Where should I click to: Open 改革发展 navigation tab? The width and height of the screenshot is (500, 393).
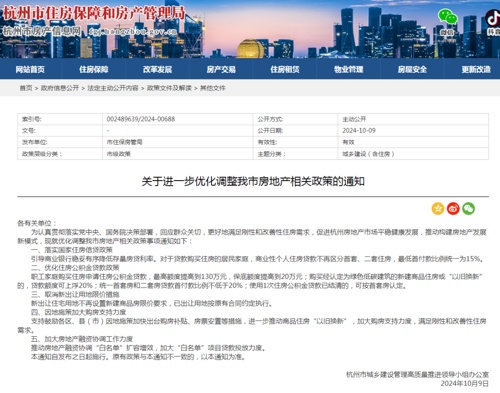pyautogui.click(x=157, y=69)
